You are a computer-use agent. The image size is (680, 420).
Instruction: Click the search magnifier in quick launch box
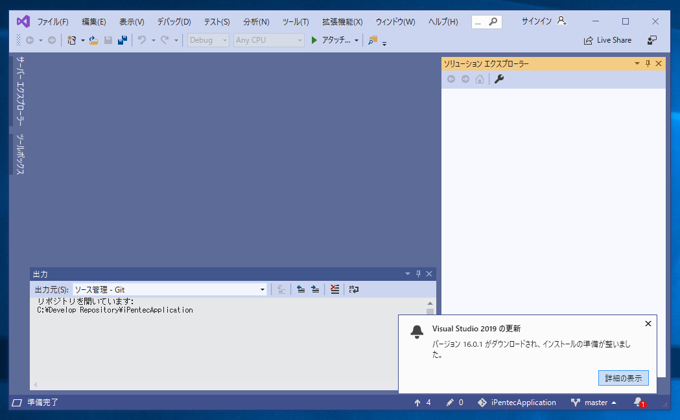click(x=493, y=22)
